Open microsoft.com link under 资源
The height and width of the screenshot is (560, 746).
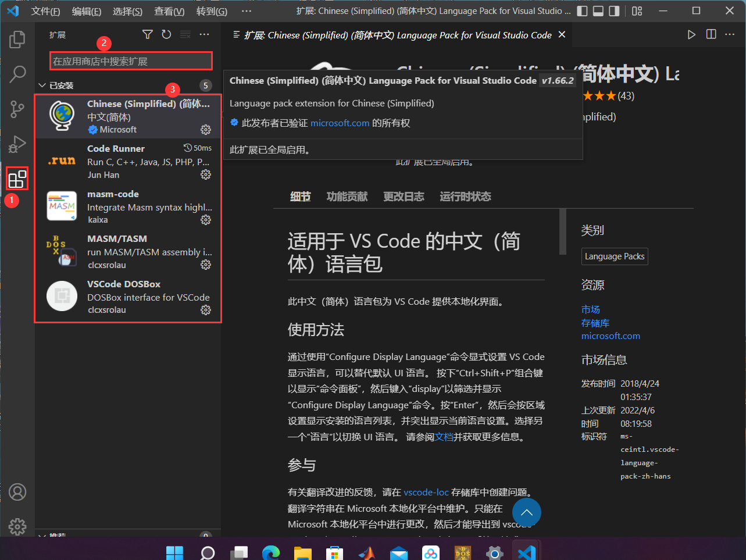611,336
